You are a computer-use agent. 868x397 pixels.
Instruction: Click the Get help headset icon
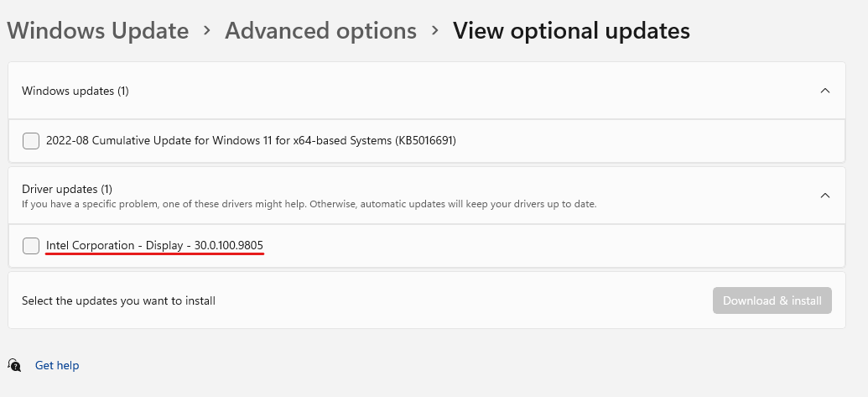[x=14, y=365]
